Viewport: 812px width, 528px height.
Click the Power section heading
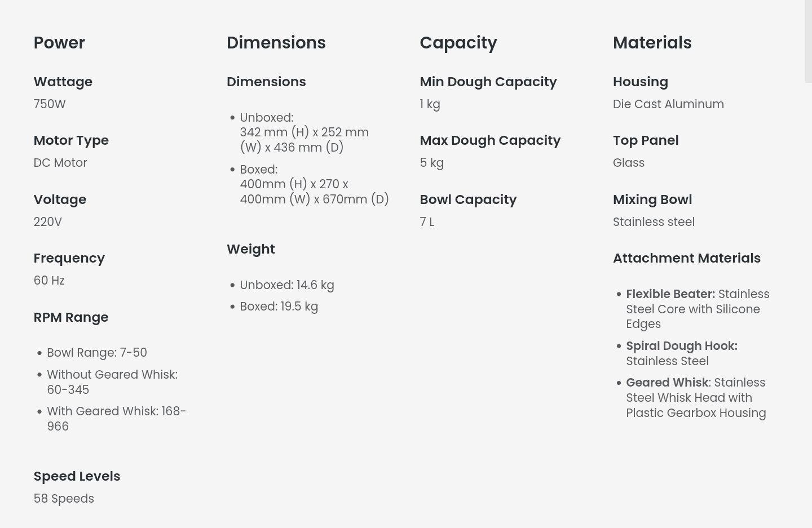[59, 43]
